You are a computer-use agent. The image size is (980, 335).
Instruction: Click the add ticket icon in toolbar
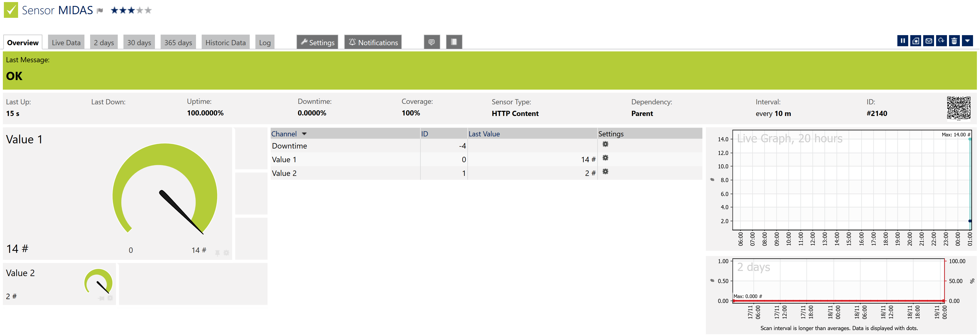coord(915,41)
